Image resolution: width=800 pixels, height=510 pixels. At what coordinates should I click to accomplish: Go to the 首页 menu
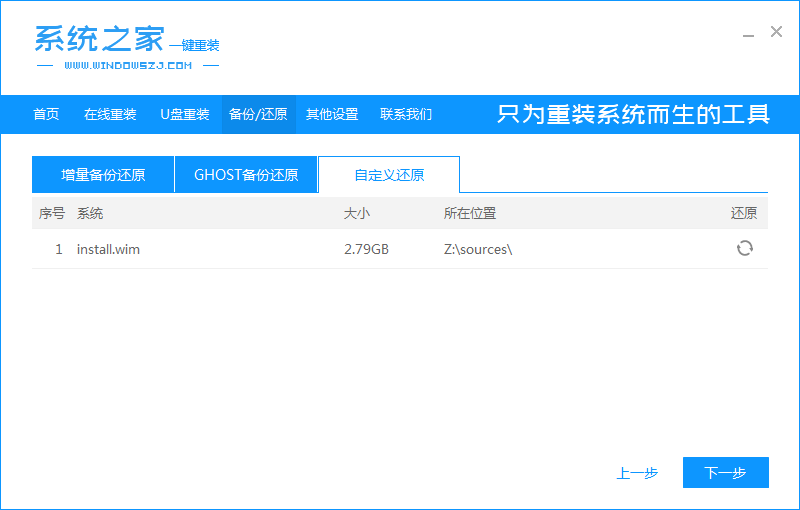coord(46,114)
